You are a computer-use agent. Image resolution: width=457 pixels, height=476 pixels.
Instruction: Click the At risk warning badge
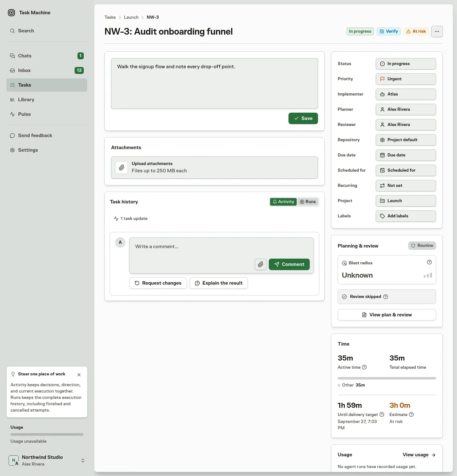coord(416,31)
